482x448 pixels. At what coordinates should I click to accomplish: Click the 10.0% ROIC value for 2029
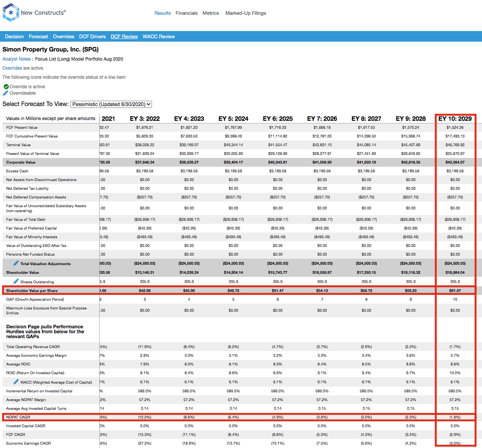pyautogui.click(x=455, y=373)
